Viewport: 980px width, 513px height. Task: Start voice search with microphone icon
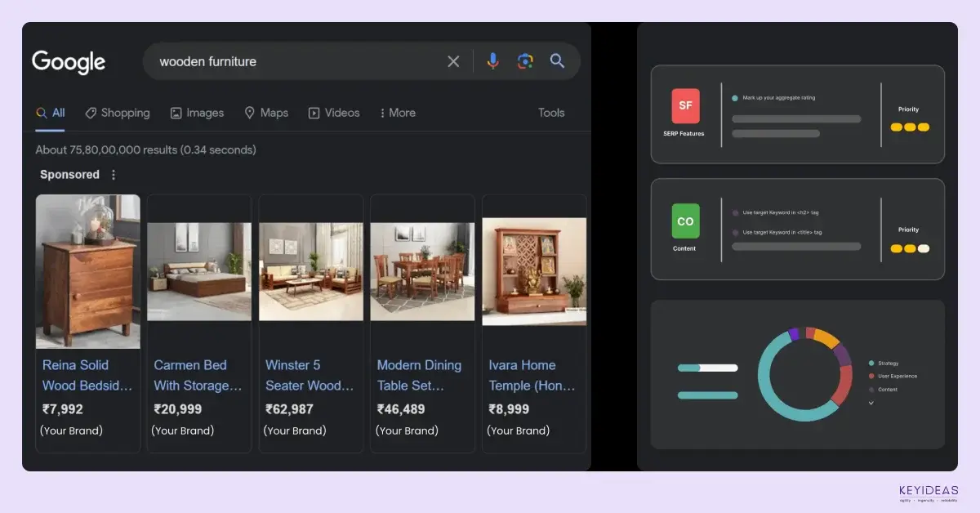click(x=492, y=61)
